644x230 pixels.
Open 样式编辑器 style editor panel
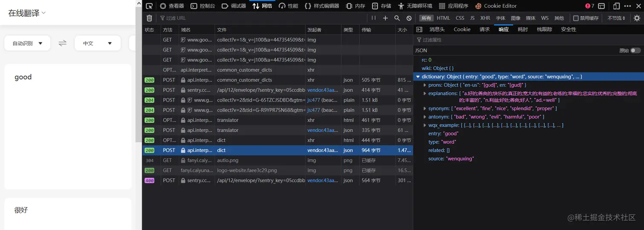322,6
